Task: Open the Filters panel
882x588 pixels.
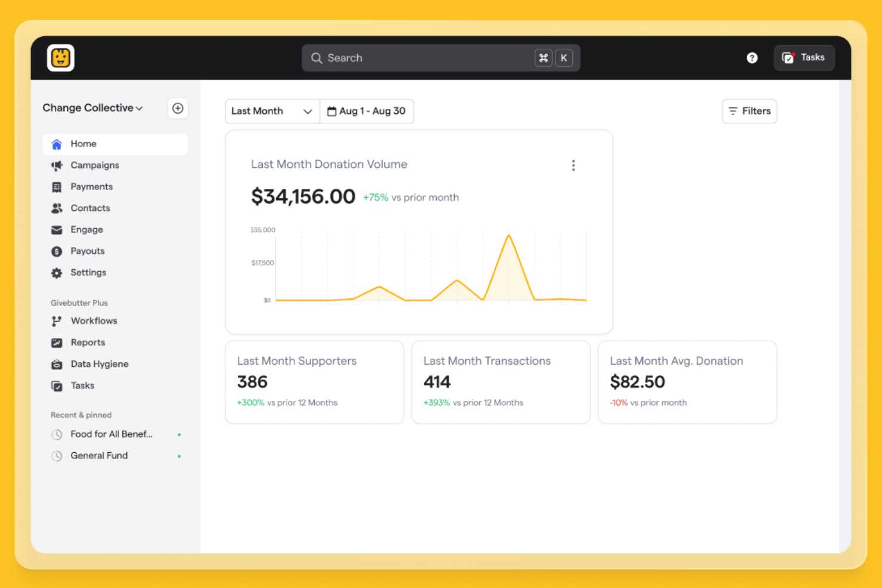Action: (x=749, y=111)
